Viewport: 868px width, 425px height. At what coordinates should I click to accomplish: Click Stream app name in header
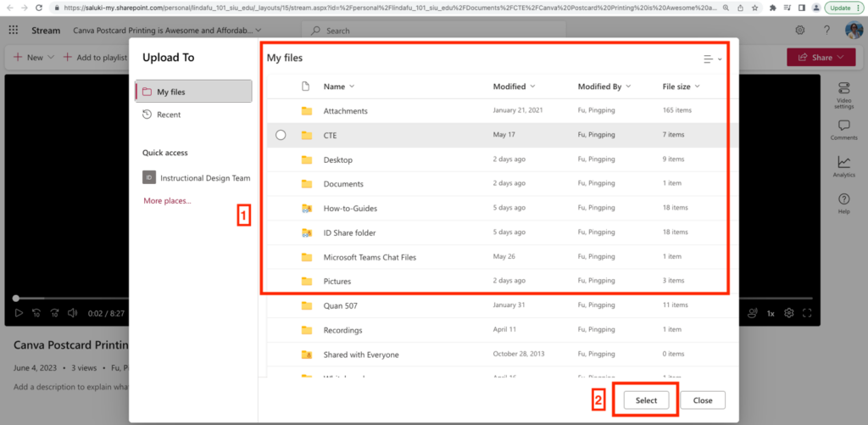coord(46,31)
